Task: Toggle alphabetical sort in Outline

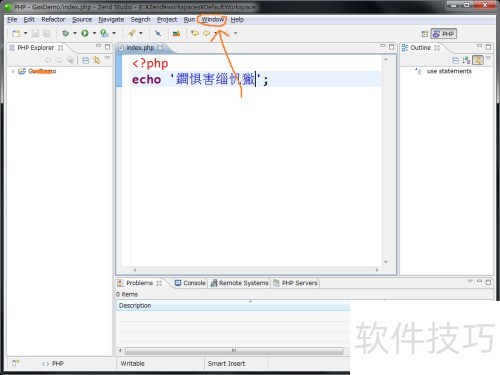Action: pyautogui.click(x=466, y=60)
